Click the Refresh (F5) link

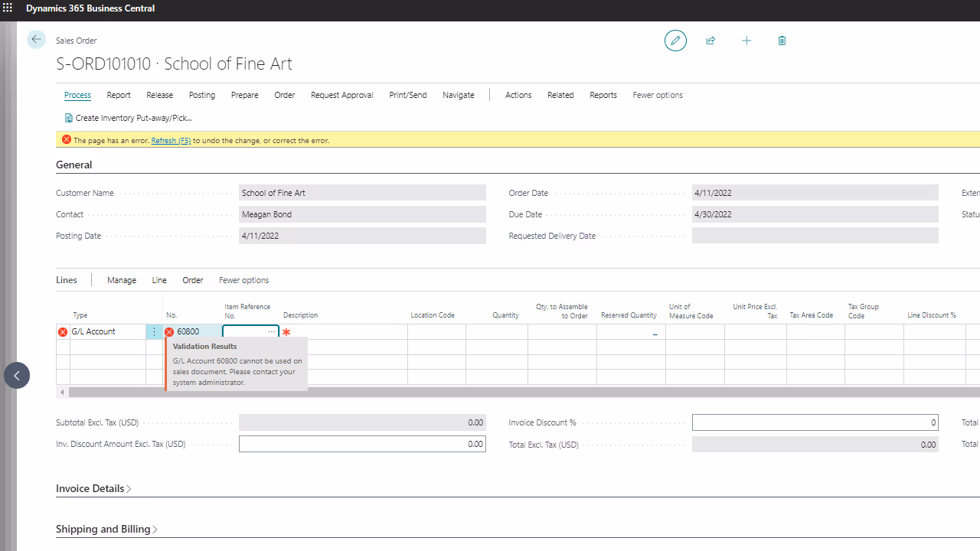click(171, 141)
